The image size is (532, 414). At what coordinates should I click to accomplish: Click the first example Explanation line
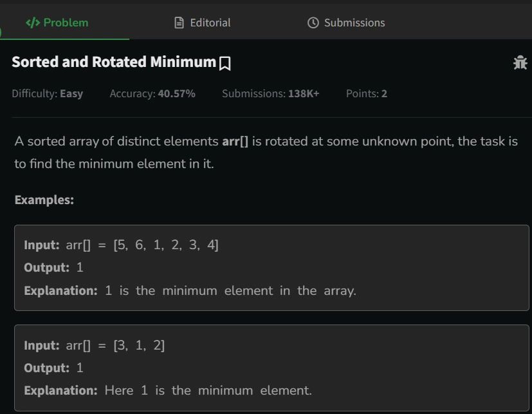190,291
